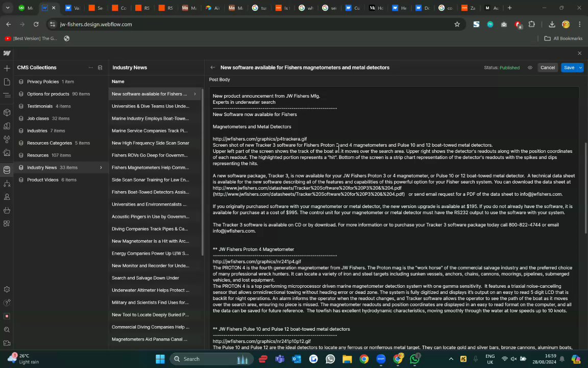The image size is (588, 368).
Task: Select 'Search and Salvage Down Under'
Action: pyautogui.click(x=155, y=278)
